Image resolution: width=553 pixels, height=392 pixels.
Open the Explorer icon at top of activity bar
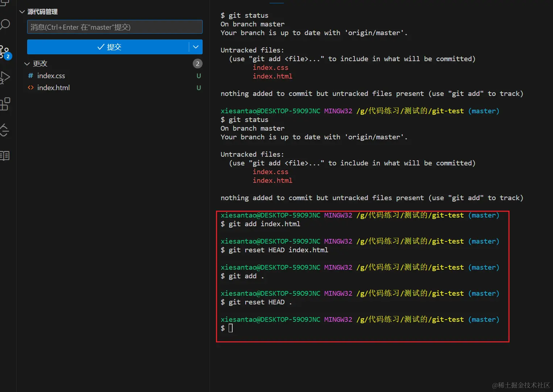click(4, 3)
